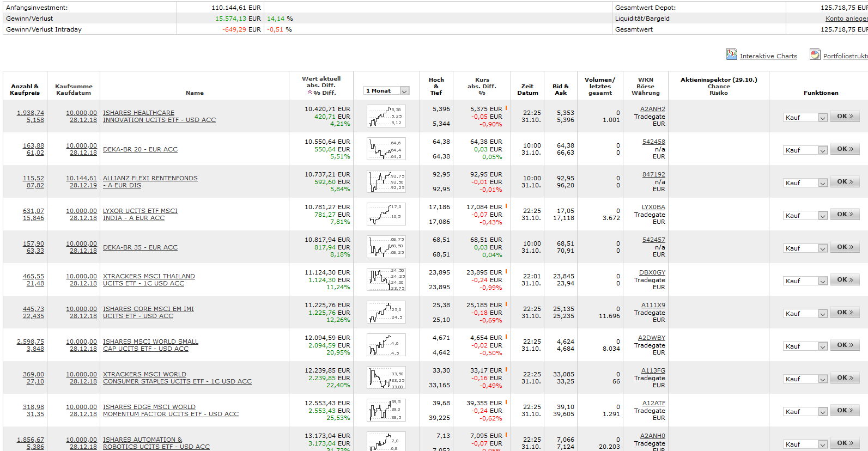Open the Interaktive Charts link
The height and width of the screenshot is (451, 868).
(768, 56)
